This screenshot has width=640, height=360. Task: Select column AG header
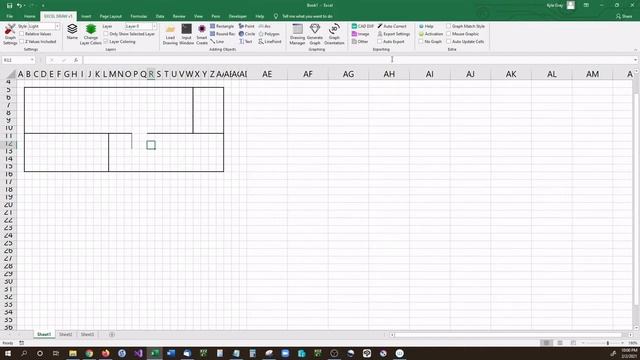(349, 74)
